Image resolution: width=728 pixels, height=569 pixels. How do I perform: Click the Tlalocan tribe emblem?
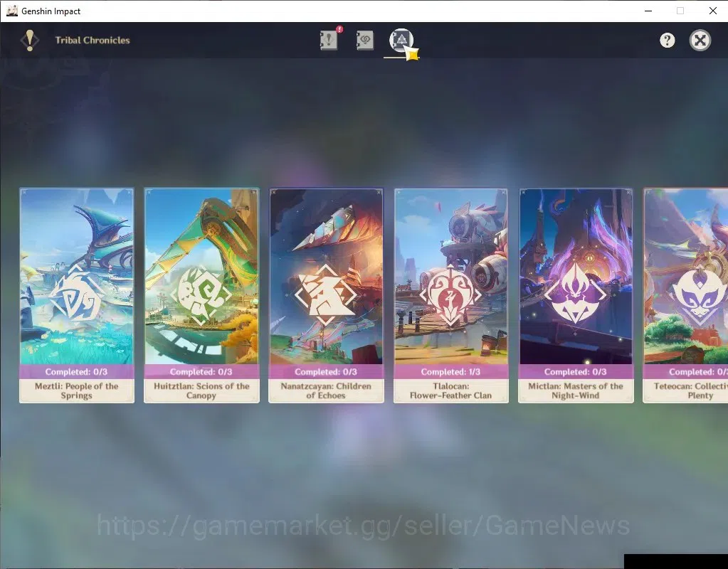450,294
